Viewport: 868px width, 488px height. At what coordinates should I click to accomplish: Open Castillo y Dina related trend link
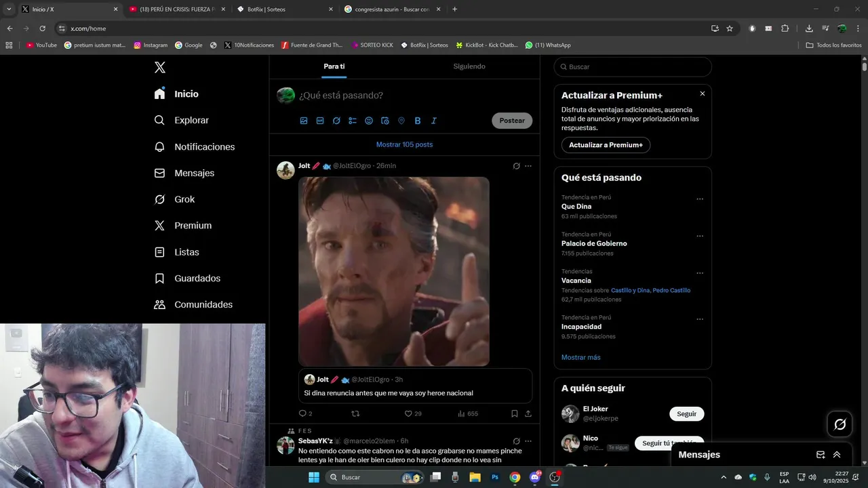tap(630, 290)
